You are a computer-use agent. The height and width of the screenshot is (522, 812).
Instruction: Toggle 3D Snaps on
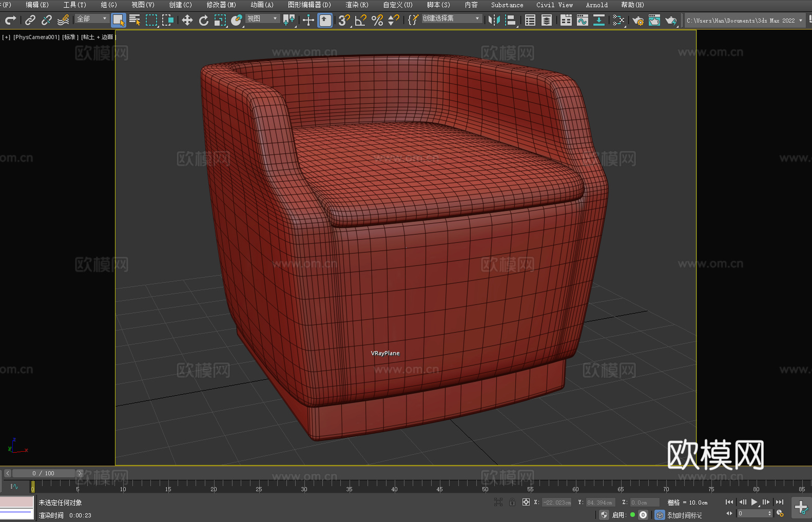click(344, 20)
